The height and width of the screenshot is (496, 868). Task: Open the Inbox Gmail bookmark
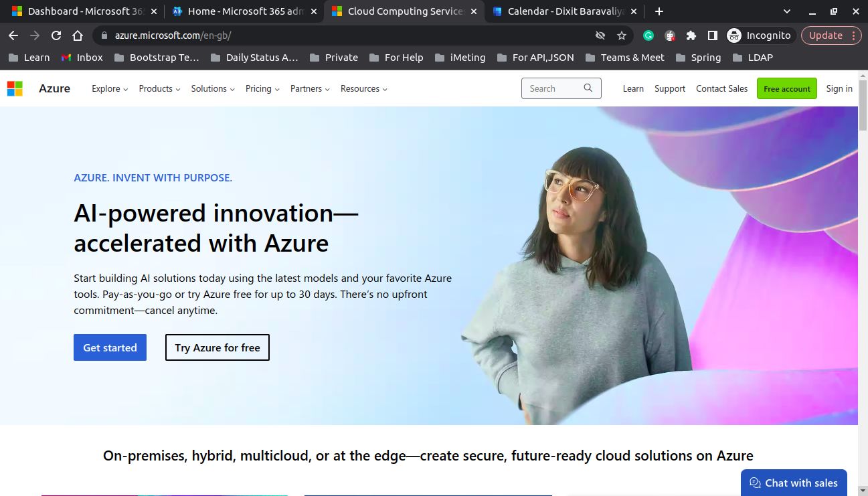[x=82, y=58]
